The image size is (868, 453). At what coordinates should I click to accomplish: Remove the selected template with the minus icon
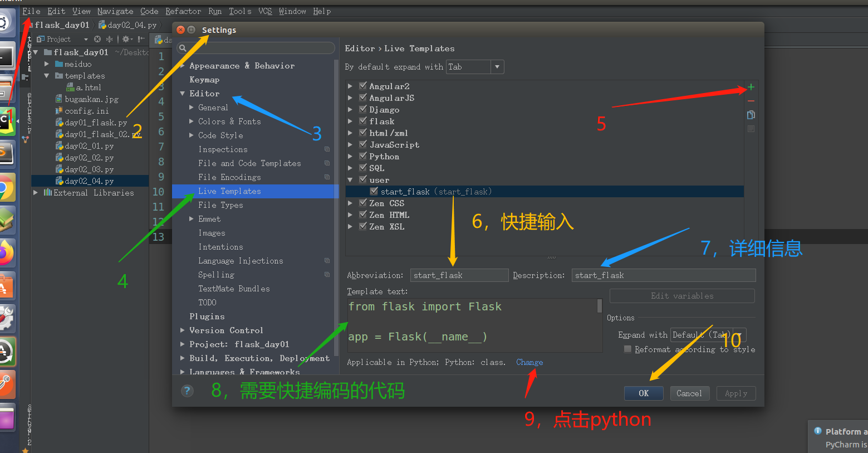(x=751, y=101)
